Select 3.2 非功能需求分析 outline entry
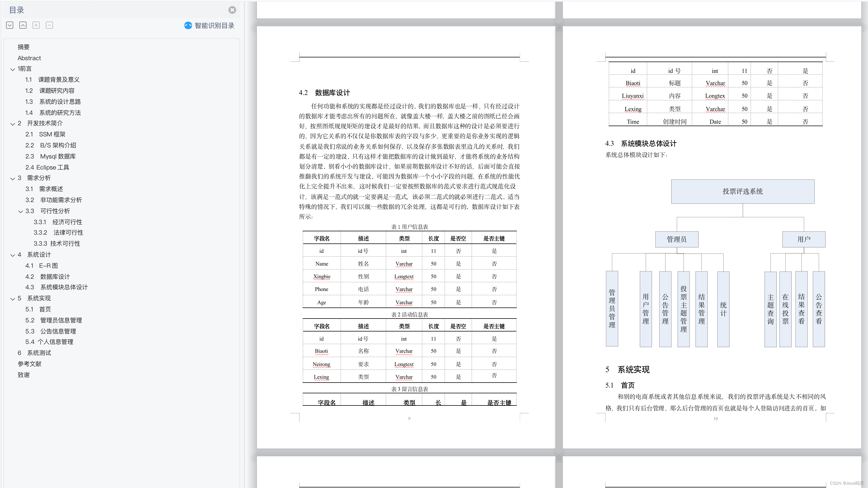 [x=54, y=200]
